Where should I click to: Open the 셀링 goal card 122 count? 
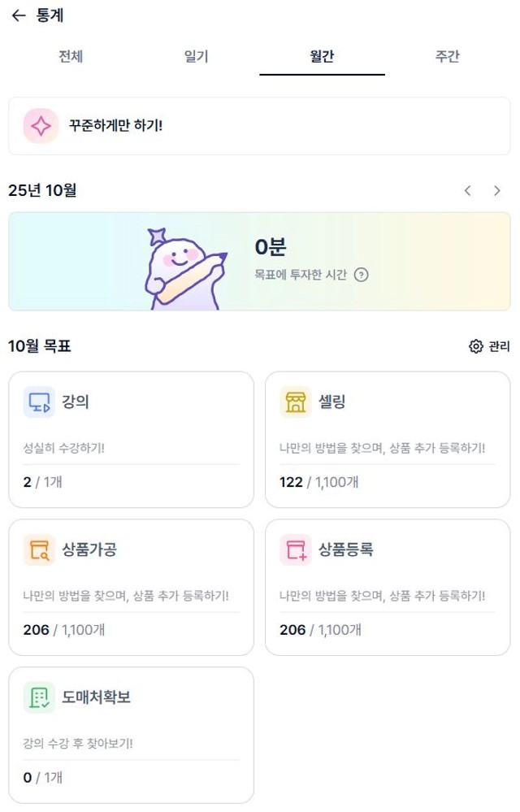[x=291, y=482]
